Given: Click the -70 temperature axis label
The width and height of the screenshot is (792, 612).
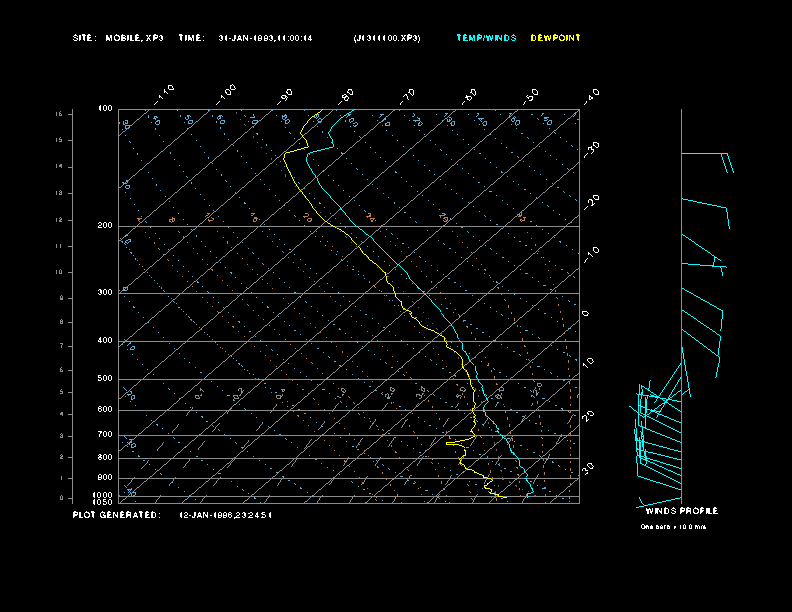Looking at the screenshot, I should tap(407, 96).
